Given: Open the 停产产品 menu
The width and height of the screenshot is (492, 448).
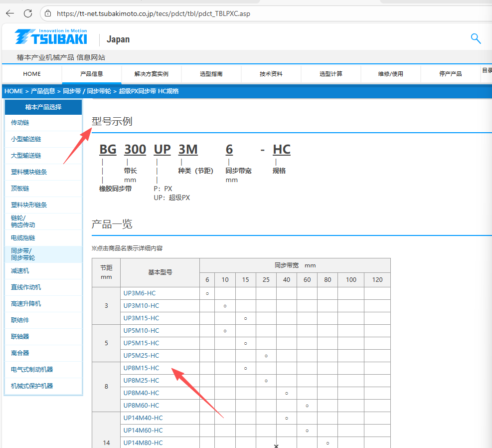Looking at the screenshot, I should point(451,73).
